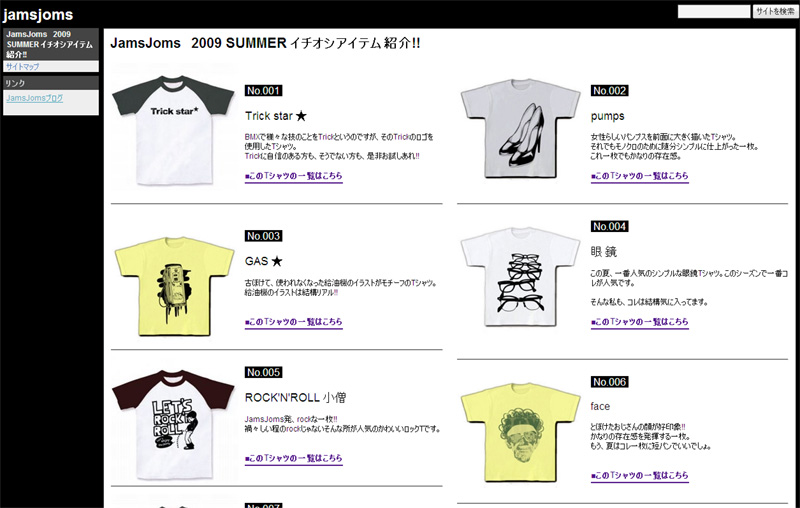Visit the T-shirt list link for ROCK'N'ROLL
Image resolution: width=800 pixels, height=508 pixels.
(293, 458)
